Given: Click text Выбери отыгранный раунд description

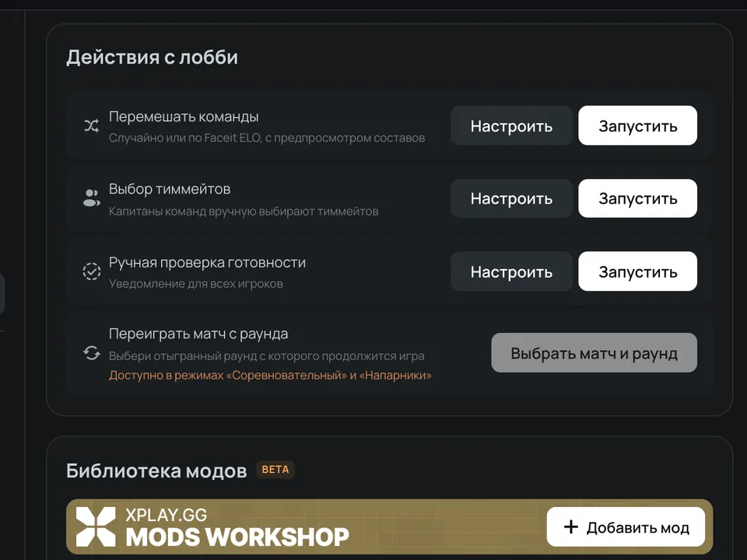Looking at the screenshot, I should pos(266,356).
